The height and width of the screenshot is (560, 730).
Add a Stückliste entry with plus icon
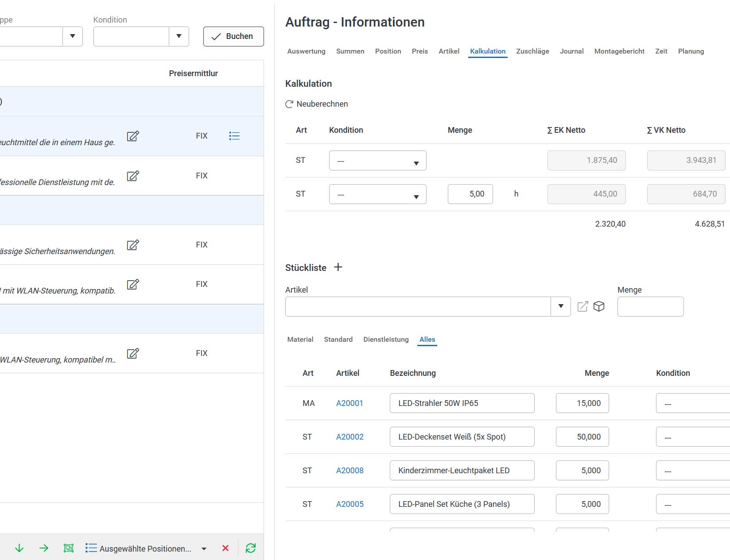click(x=338, y=267)
